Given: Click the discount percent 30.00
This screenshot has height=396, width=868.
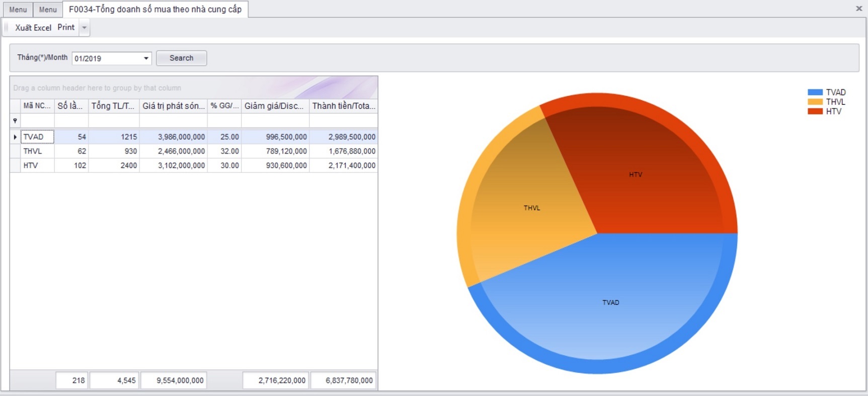Looking at the screenshot, I should (224, 165).
